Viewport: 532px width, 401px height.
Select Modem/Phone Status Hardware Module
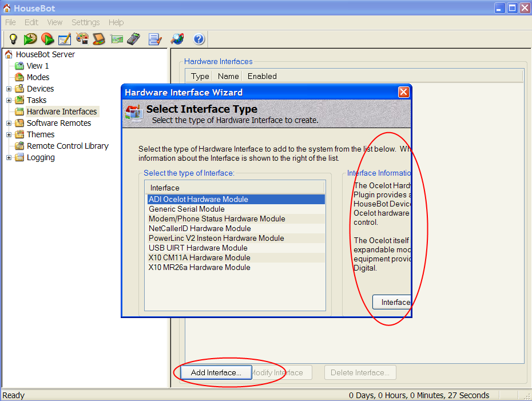[236, 219]
